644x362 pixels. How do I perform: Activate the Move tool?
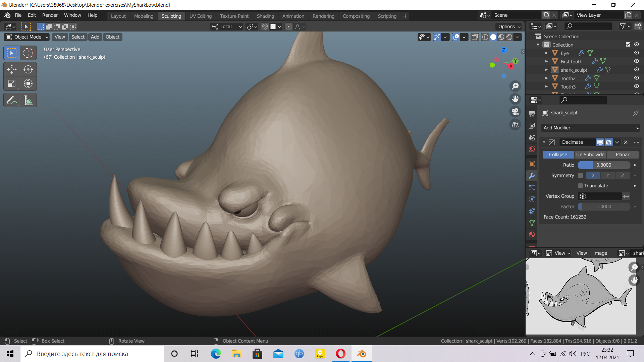[x=11, y=69]
